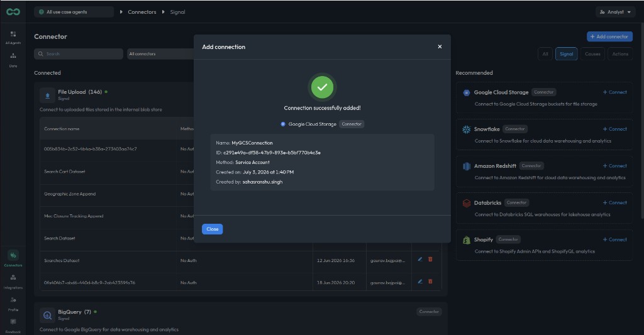This screenshot has width=644, height=335.
Task: Expand the Connectors breadcrumb arrow
Action: coord(121,12)
